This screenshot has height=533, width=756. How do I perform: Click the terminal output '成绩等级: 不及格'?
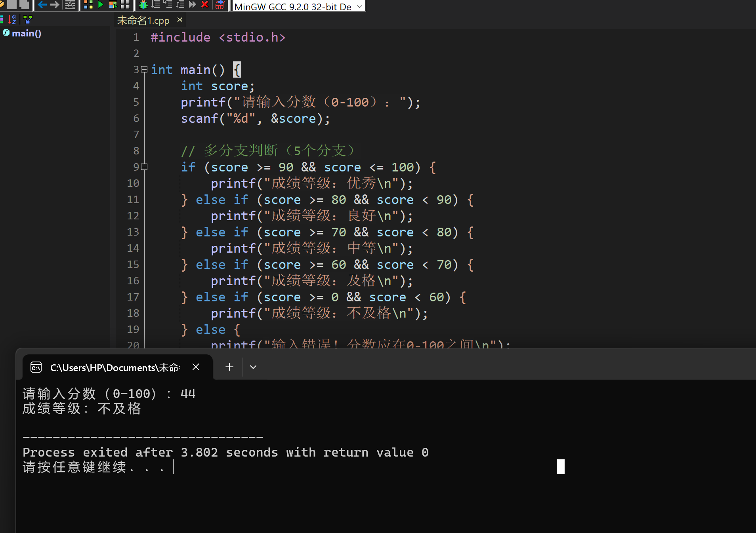click(x=82, y=408)
